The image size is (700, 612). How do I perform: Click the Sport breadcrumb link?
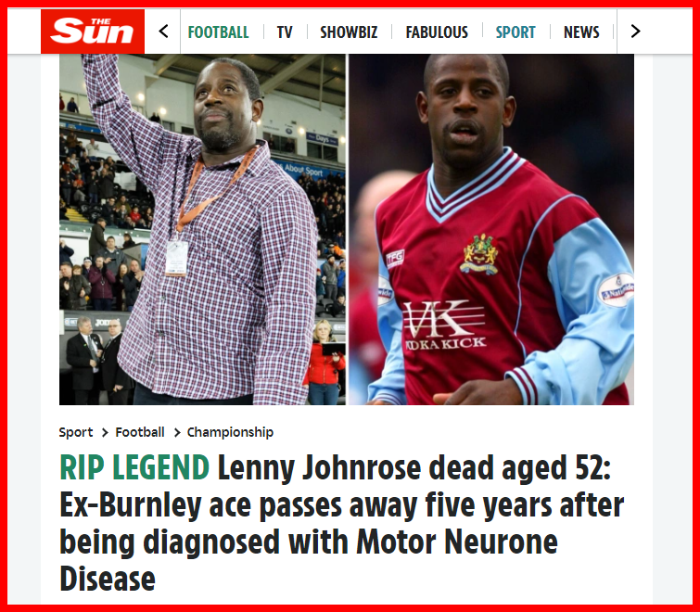click(x=76, y=432)
